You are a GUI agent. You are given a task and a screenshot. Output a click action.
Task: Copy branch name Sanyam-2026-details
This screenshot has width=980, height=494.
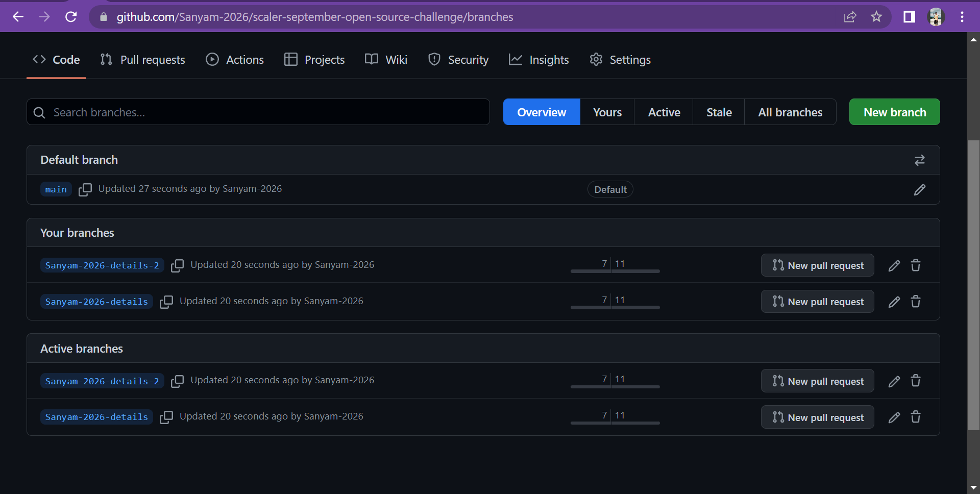(x=166, y=302)
